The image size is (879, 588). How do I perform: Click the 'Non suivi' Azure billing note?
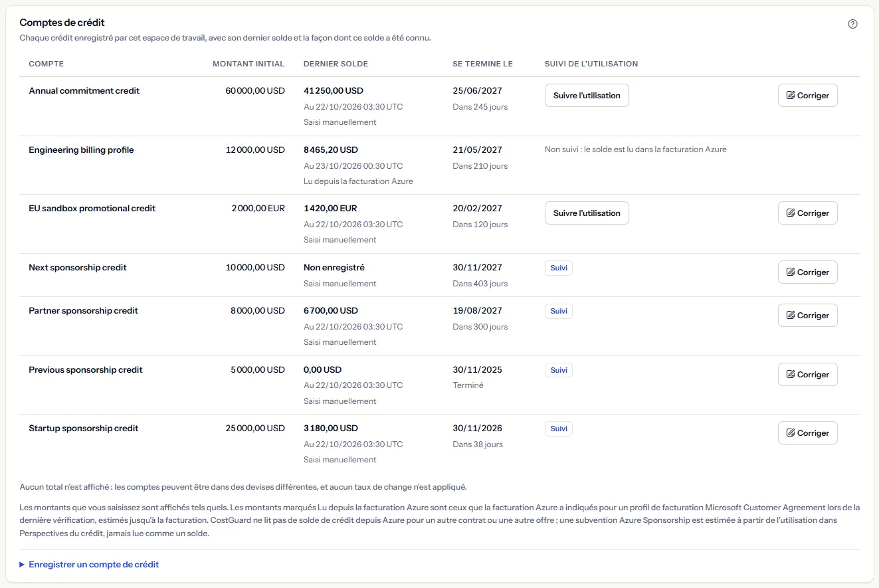pyautogui.click(x=636, y=150)
